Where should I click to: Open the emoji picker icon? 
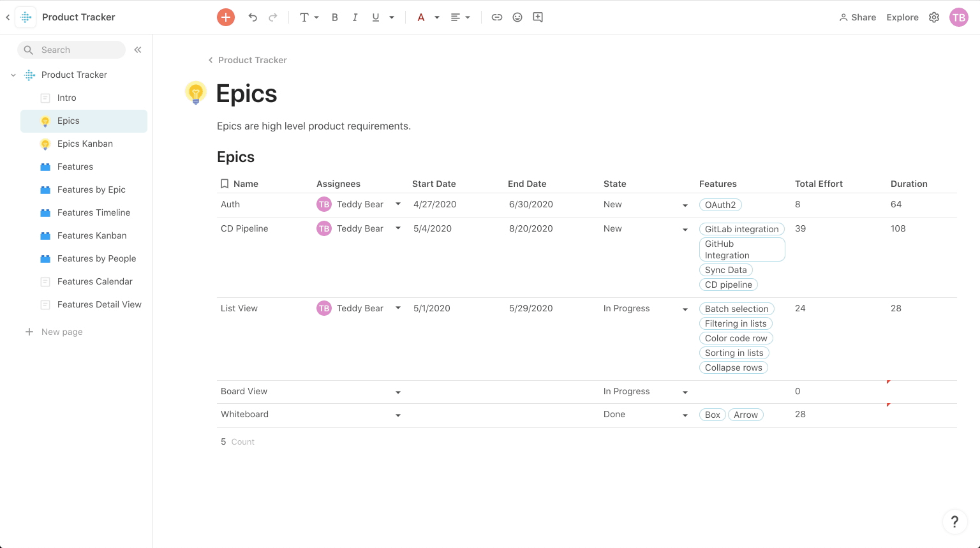coord(517,17)
